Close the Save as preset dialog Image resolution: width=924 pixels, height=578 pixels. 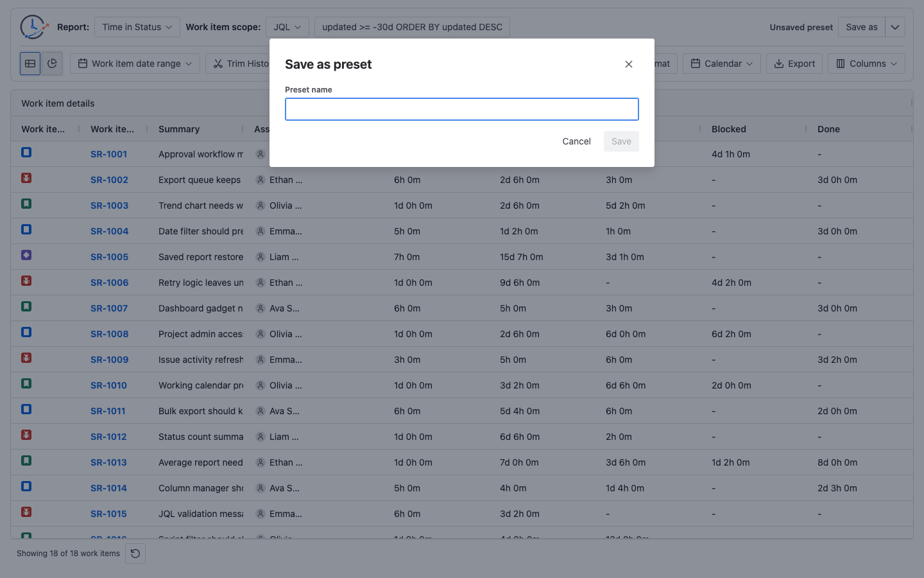coord(629,64)
